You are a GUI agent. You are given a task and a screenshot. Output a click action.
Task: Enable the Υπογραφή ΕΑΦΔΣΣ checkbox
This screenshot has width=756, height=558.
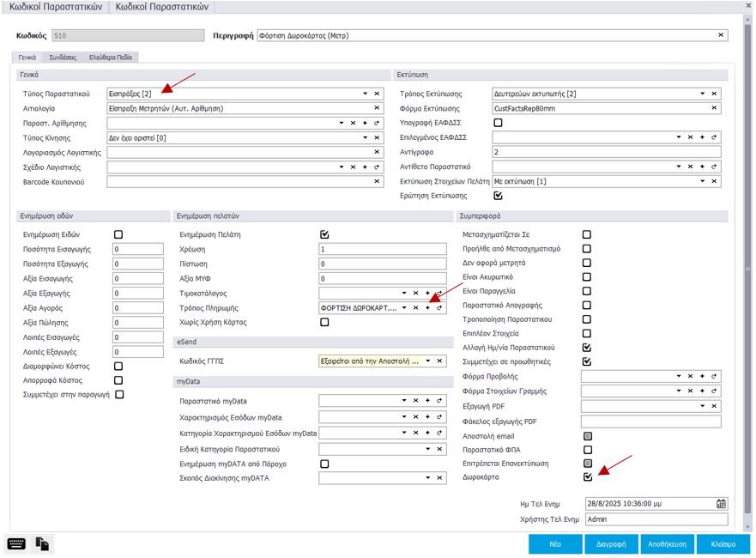pos(499,123)
